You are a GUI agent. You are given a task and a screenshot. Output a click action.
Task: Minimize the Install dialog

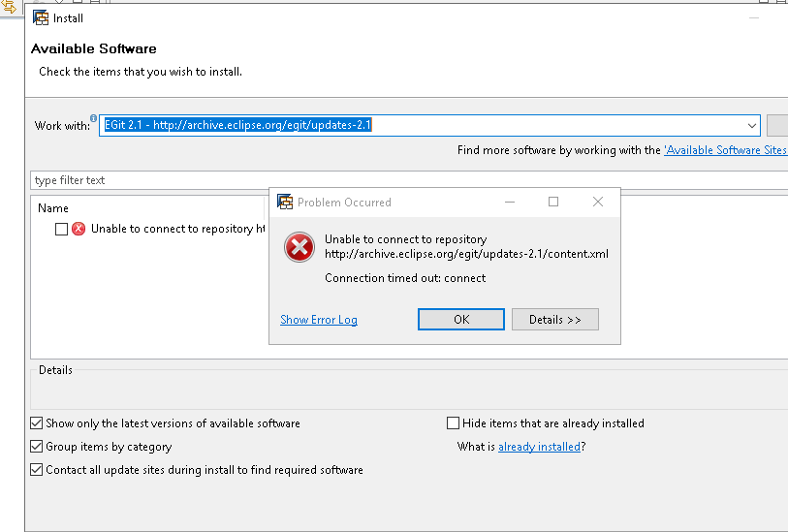pos(754,18)
